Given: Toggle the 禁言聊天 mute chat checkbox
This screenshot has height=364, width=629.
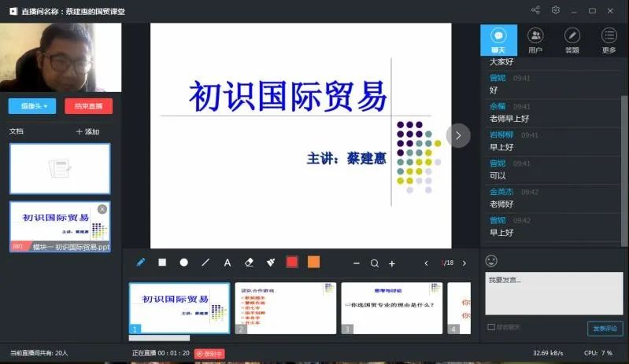Looking at the screenshot, I should 491,327.
